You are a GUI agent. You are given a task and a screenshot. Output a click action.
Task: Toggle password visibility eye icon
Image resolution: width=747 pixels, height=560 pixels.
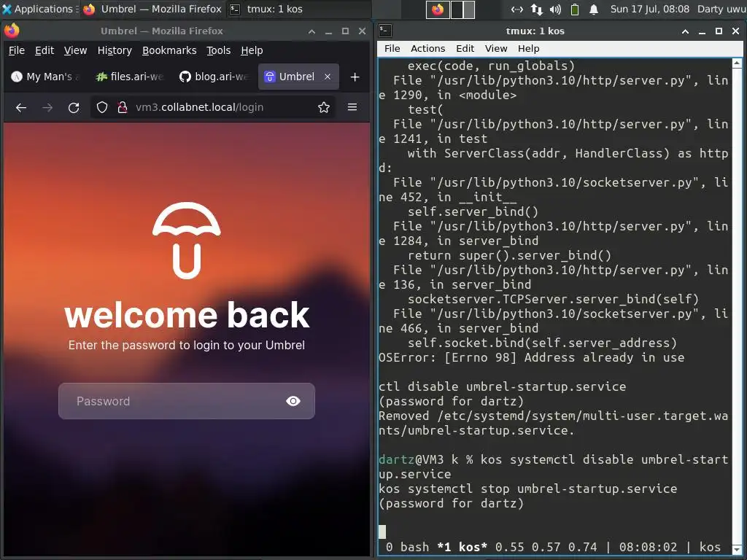point(293,401)
